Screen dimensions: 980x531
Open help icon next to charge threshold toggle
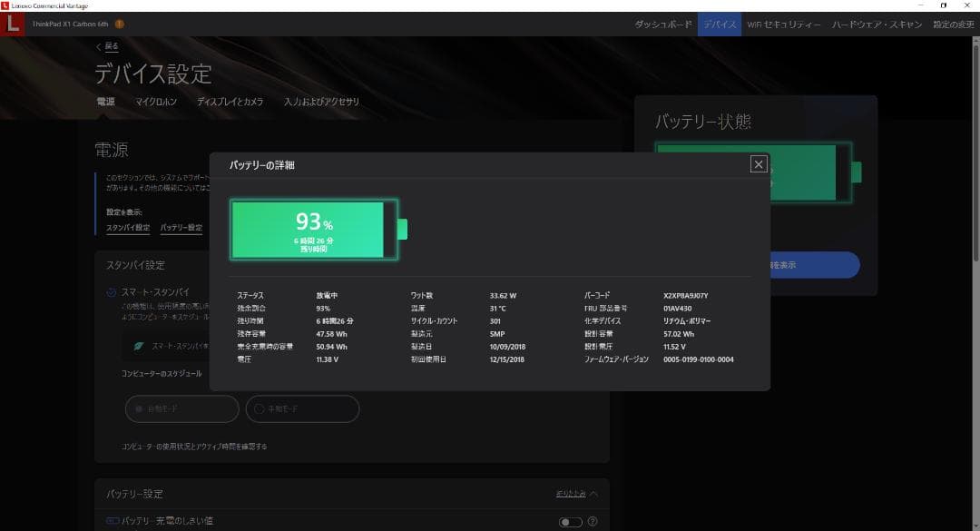(x=593, y=522)
